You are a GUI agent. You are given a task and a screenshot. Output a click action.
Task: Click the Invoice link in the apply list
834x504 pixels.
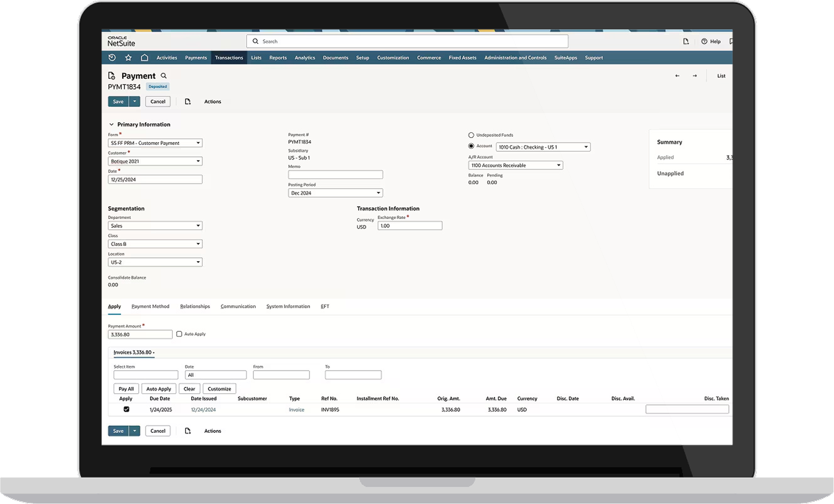tap(296, 410)
